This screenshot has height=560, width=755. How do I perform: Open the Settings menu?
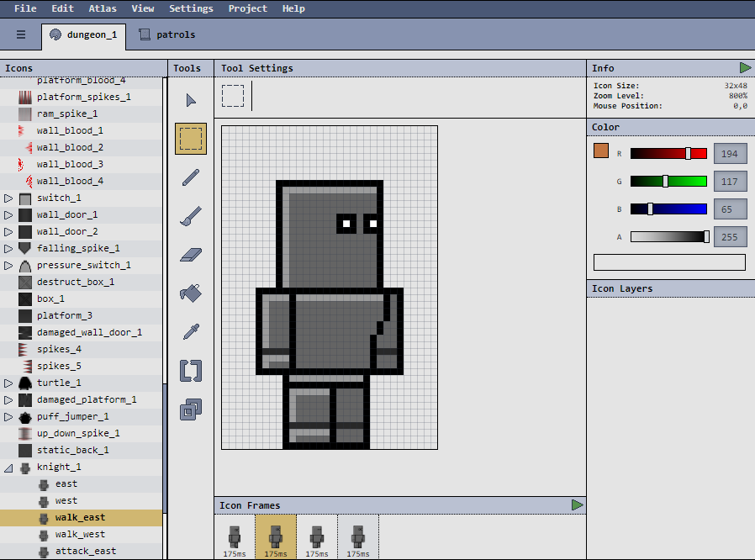tap(191, 8)
